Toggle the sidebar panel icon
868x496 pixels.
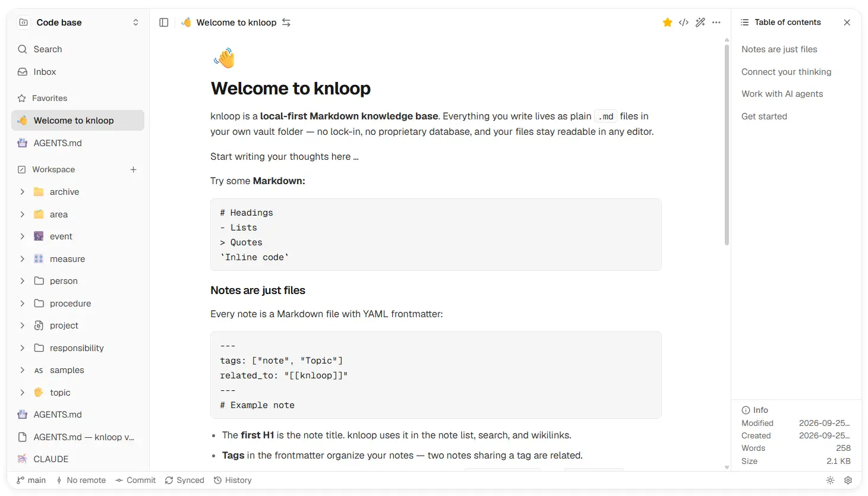pyautogui.click(x=164, y=23)
